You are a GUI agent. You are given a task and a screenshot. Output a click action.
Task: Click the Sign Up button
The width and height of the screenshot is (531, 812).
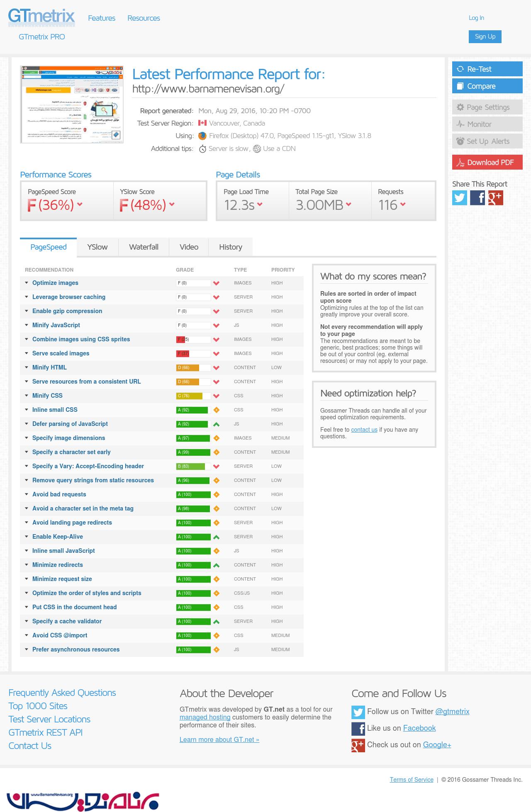[x=485, y=36]
